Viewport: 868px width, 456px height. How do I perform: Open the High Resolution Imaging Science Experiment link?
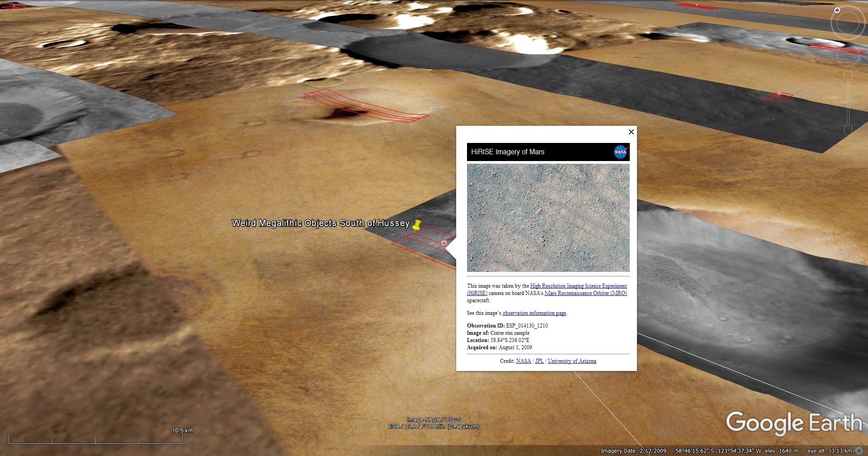point(578,286)
